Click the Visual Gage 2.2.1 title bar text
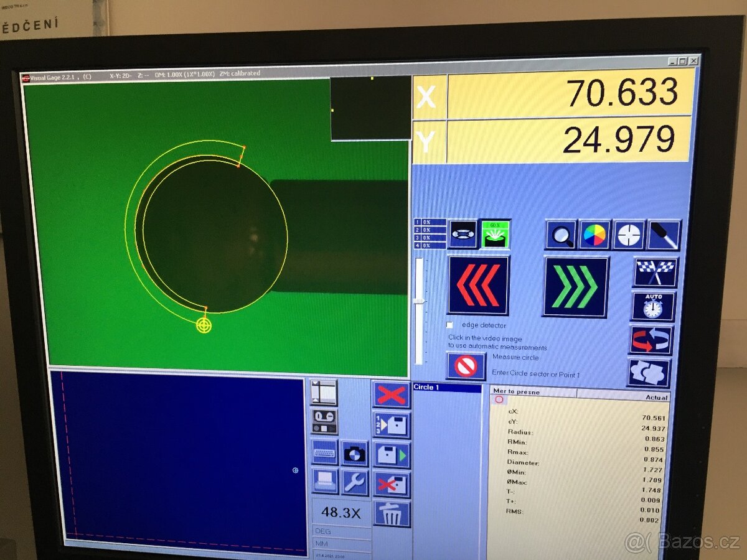747x560 pixels. coord(52,77)
